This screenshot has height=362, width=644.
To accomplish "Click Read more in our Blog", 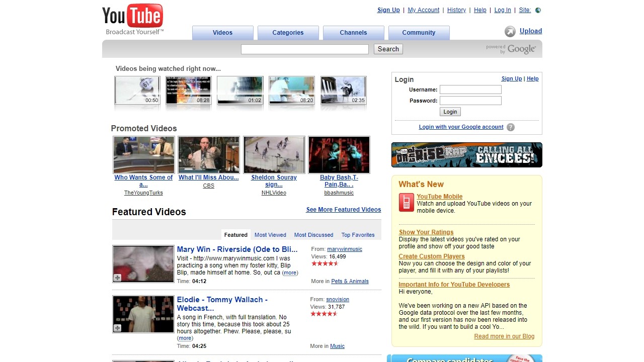I will (504, 336).
